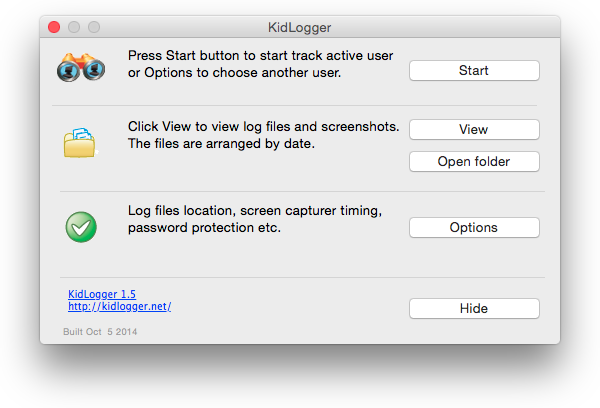Click the Click View to view log files text

[264, 135]
